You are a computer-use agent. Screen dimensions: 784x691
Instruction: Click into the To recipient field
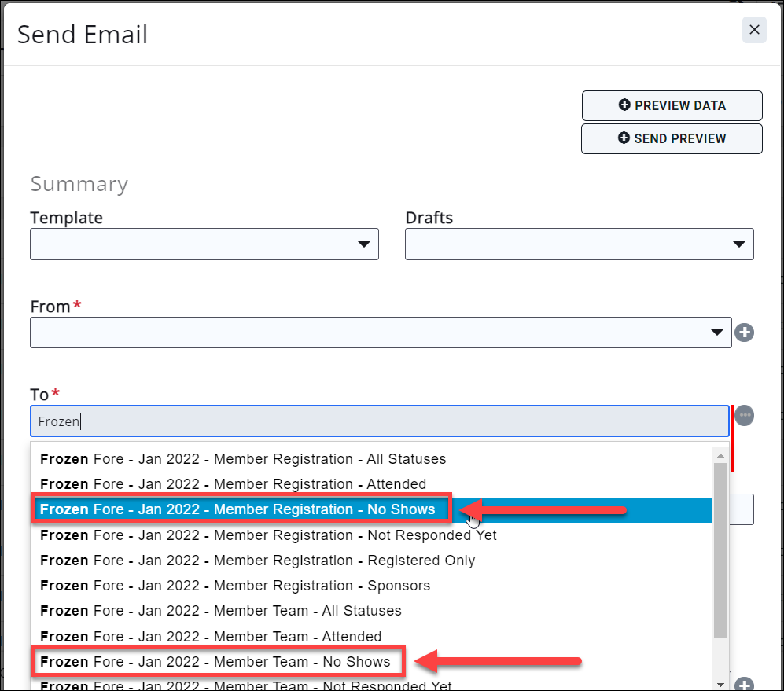(379, 421)
